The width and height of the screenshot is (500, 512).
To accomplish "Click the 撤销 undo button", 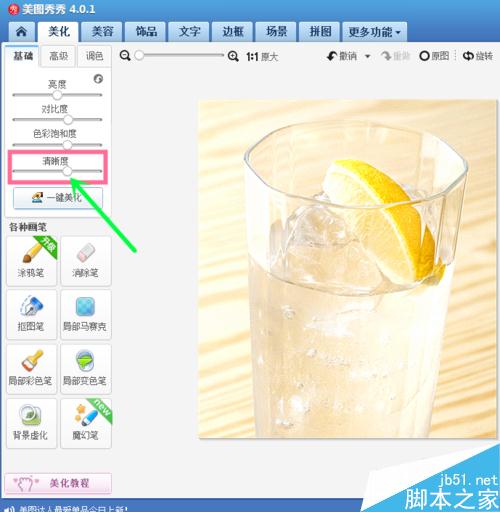I will tap(342, 56).
